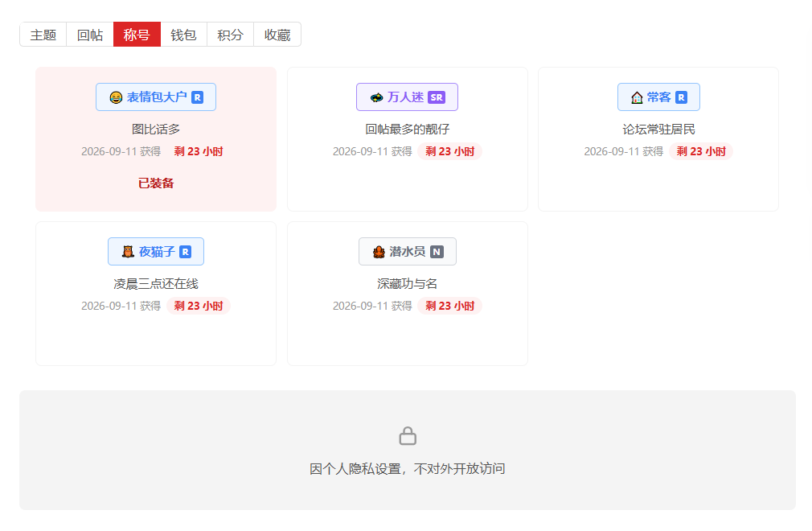Select the 钱包 tab
812x531 pixels.
pos(184,34)
